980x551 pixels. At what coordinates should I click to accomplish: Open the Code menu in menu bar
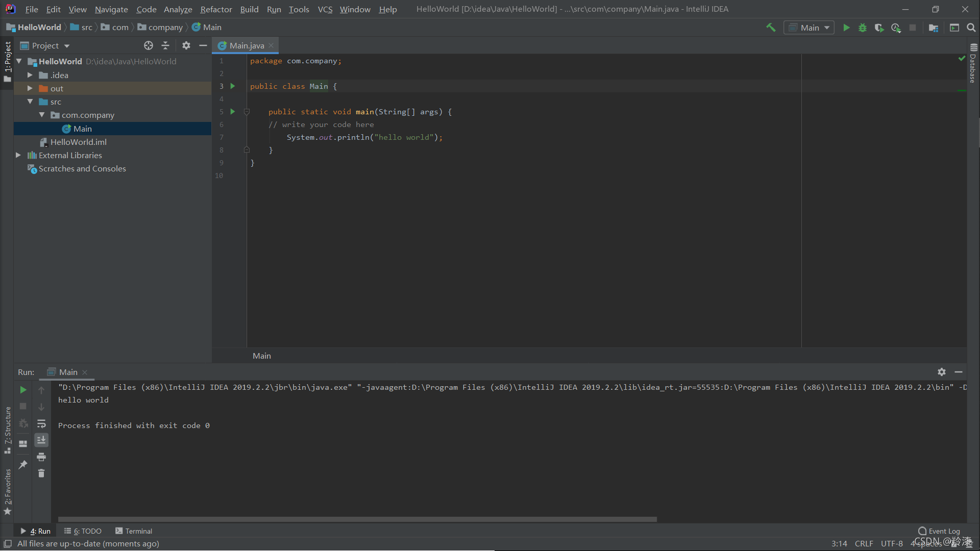145,9
